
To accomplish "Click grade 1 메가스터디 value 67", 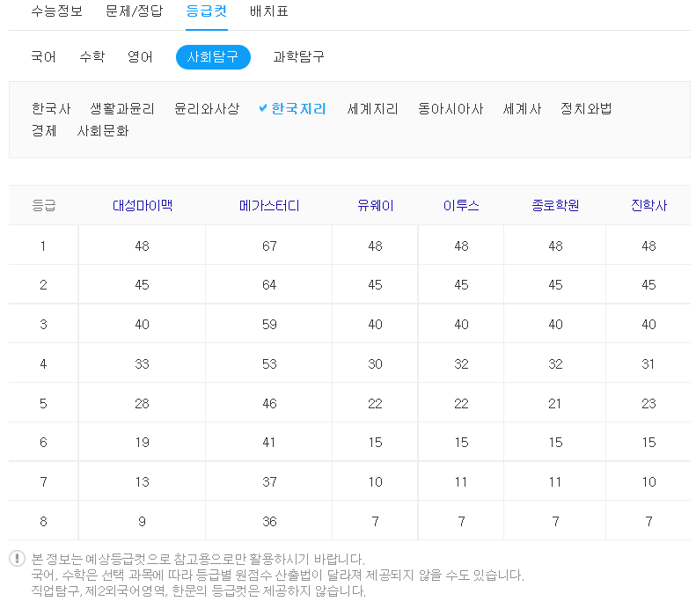I will tap(269, 246).
